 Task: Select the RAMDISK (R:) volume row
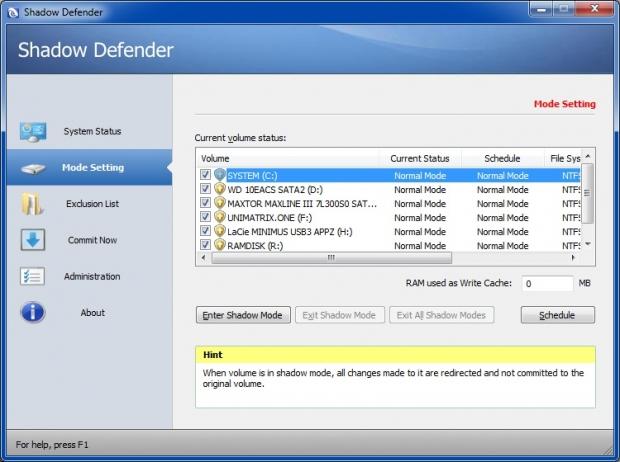[x=388, y=245]
